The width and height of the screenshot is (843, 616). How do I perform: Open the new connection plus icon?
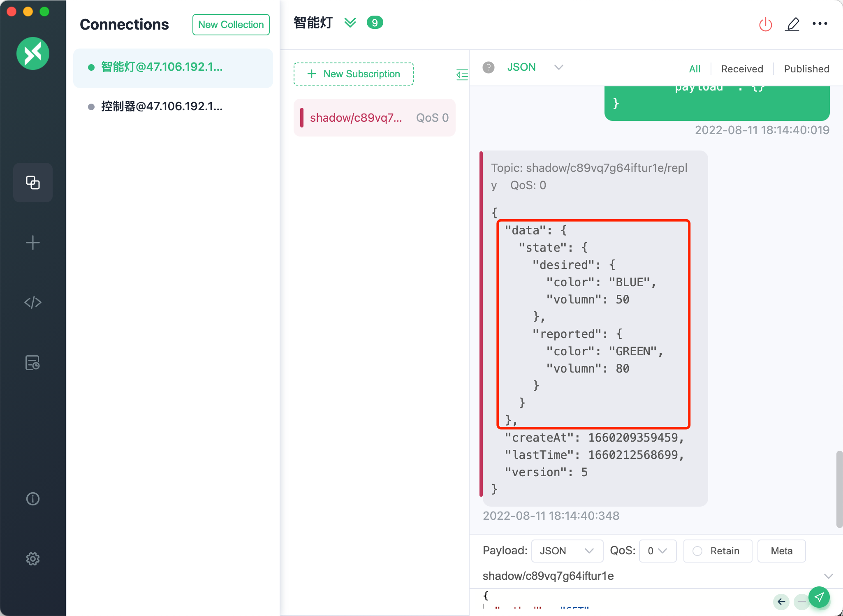33,243
